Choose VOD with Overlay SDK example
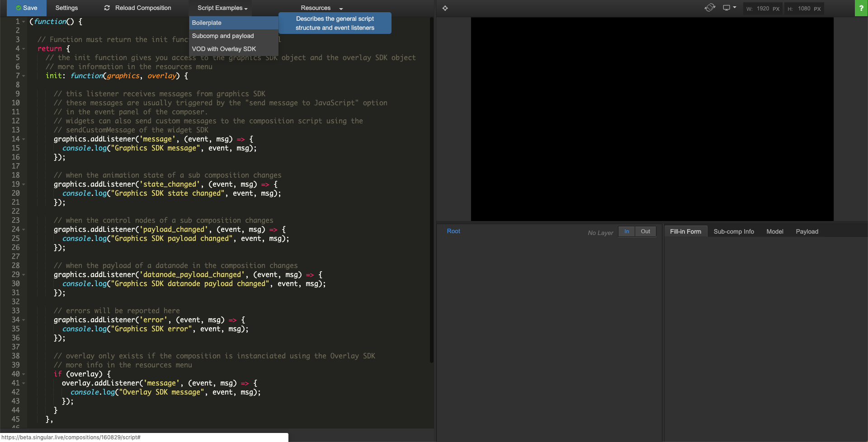The width and height of the screenshot is (868, 442). click(x=234, y=49)
